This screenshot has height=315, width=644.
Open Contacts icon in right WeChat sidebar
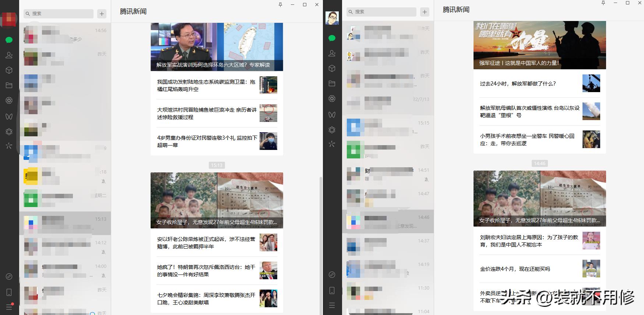tap(332, 53)
